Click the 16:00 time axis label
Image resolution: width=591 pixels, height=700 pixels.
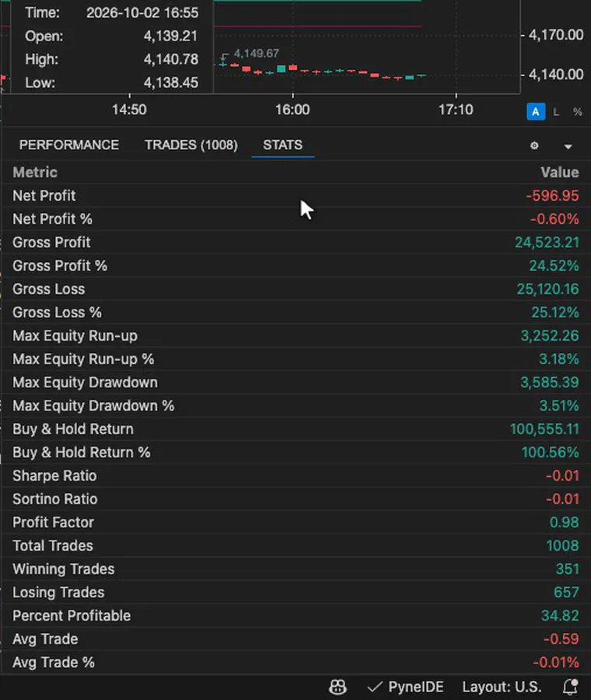[x=292, y=110]
